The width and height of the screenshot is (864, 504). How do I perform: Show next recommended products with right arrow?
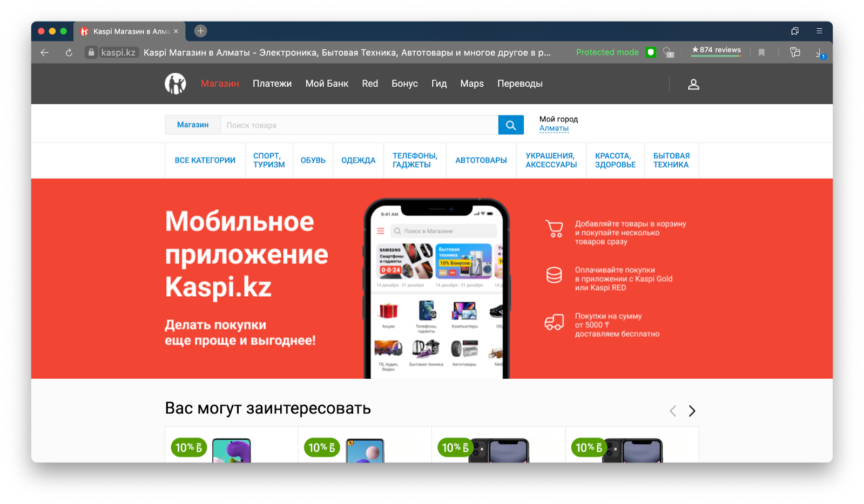click(692, 411)
